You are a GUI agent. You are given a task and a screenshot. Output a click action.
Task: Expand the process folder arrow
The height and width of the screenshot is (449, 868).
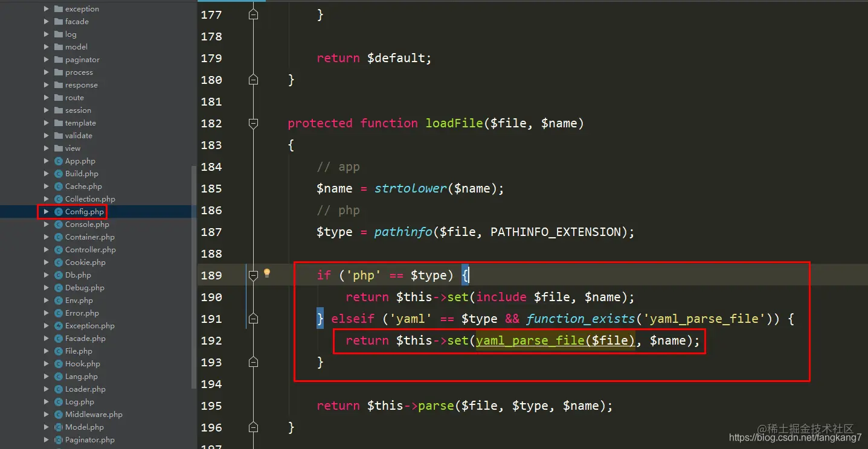point(47,72)
